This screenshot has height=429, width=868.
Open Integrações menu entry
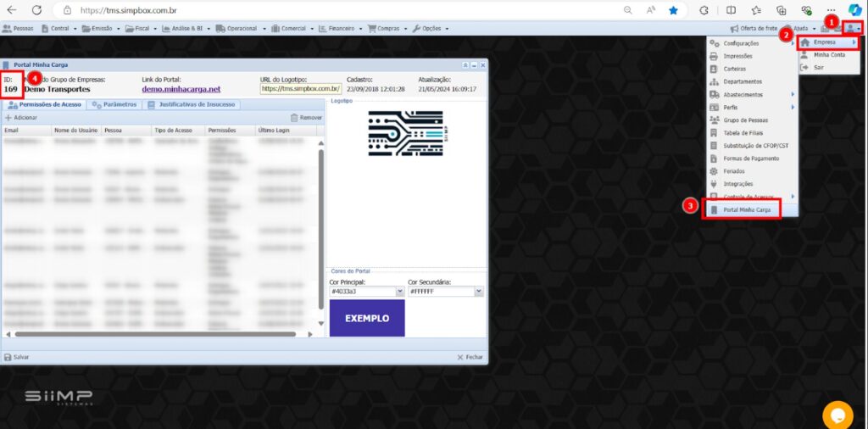[x=752, y=184]
